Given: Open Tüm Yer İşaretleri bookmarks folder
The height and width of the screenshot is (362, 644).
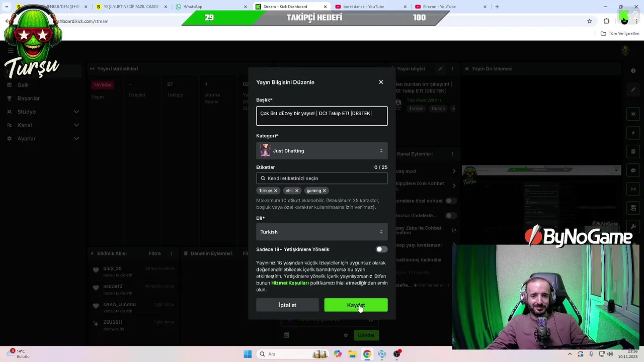Looking at the screenshot, I should tap(620, 34).
